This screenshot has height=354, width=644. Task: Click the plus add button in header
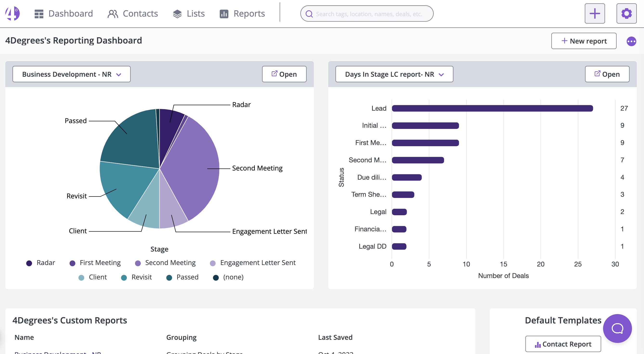pyautogui.click(x=595, y=13)
